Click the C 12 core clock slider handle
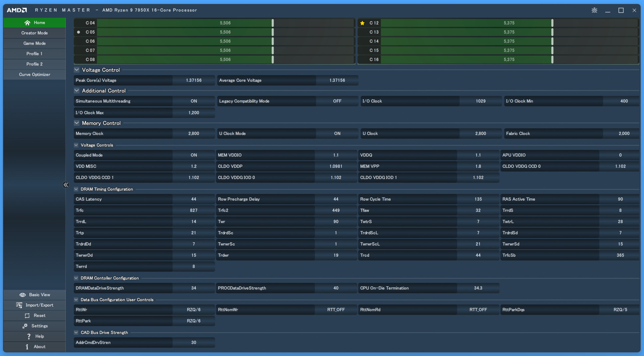Screen dimensions: 644x356 coord(552,23)
